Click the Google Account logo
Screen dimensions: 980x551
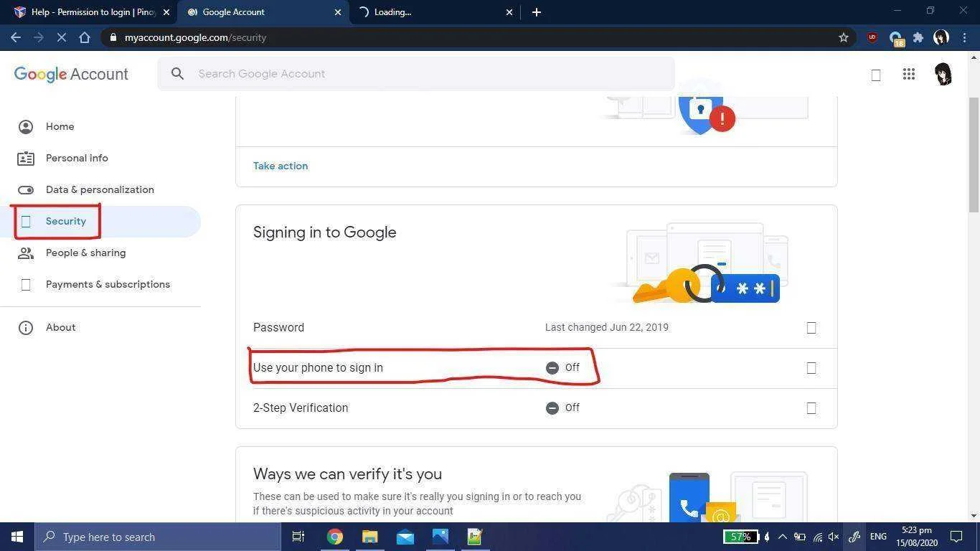pyautogui.click(x=71, y=74)
